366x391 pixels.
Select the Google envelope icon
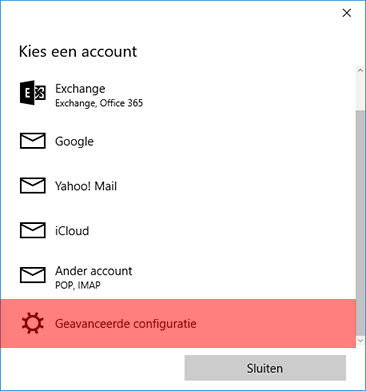[x=33, y=141]
